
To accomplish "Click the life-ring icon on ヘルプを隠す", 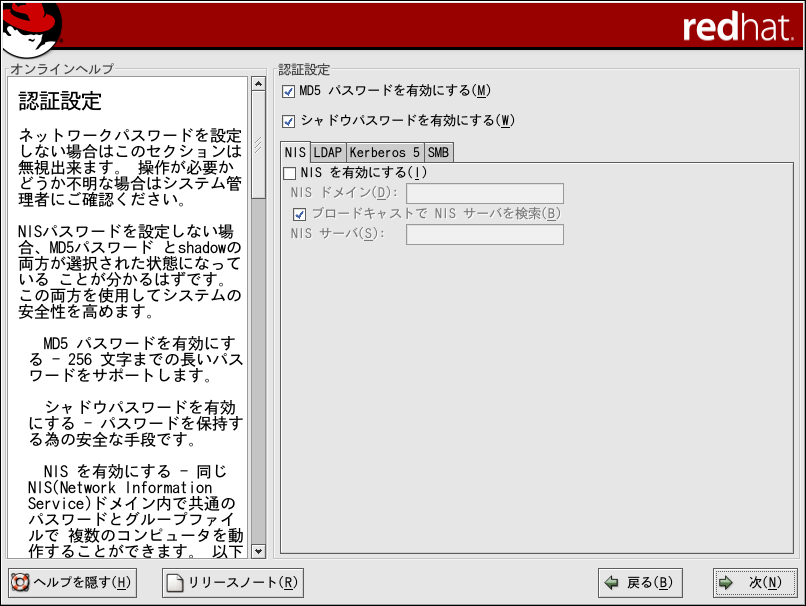I will coord(19,582).
